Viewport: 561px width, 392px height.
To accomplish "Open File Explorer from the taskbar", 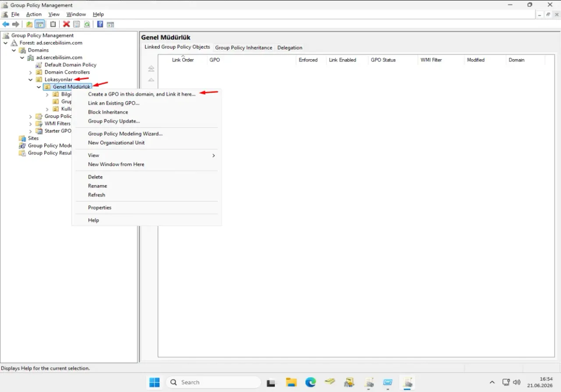I will (x=291, y=382).
